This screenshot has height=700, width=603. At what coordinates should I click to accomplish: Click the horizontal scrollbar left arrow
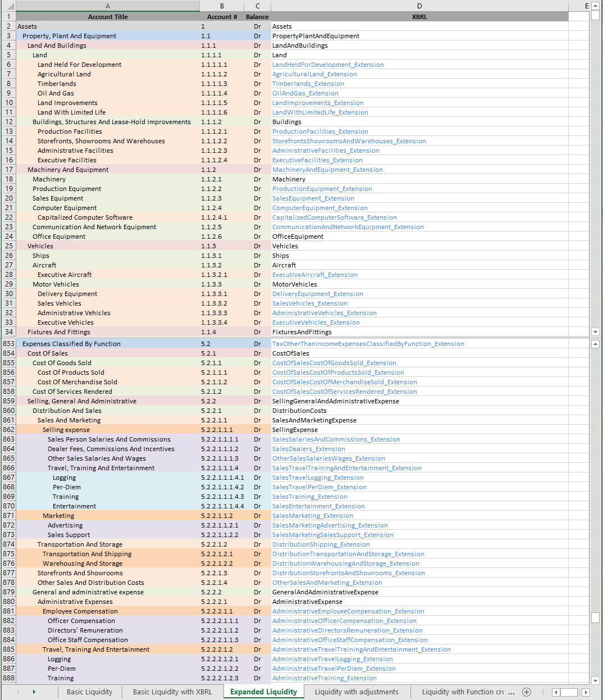pyautogui.click(x=556, y=692)
